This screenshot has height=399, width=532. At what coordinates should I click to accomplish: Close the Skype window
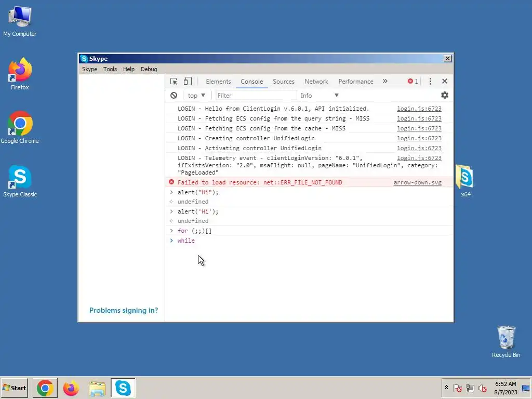[447, 59]
